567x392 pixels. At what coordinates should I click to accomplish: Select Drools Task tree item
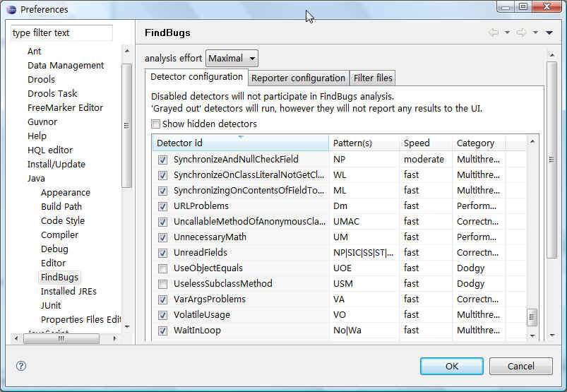point(52,94)
